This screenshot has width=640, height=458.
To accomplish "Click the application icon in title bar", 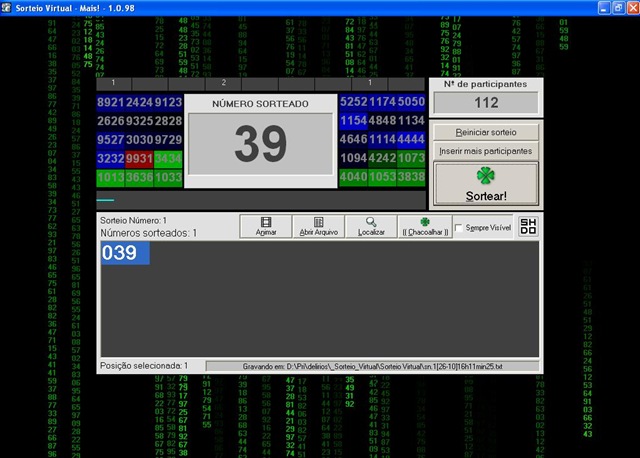I will point(6,8).
